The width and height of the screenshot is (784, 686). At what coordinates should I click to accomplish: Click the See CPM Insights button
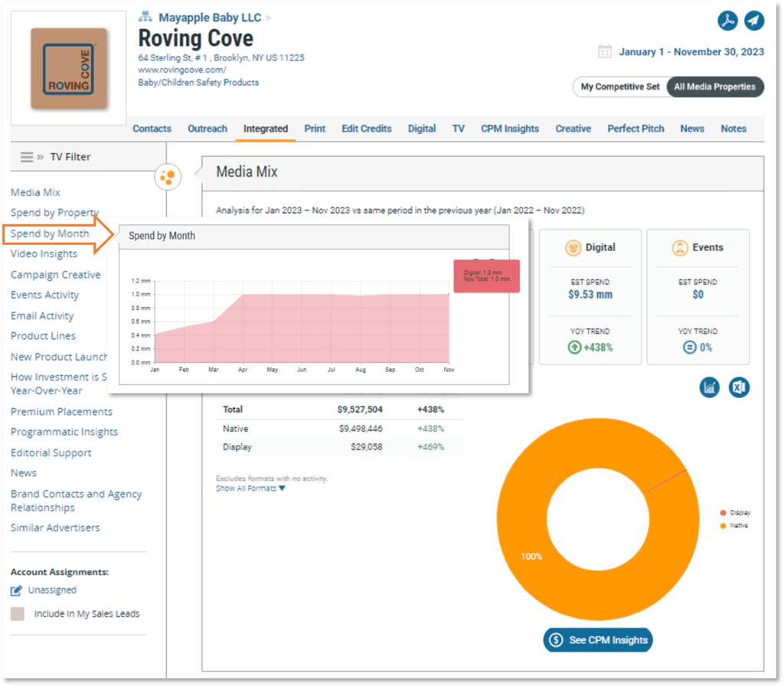598,640
